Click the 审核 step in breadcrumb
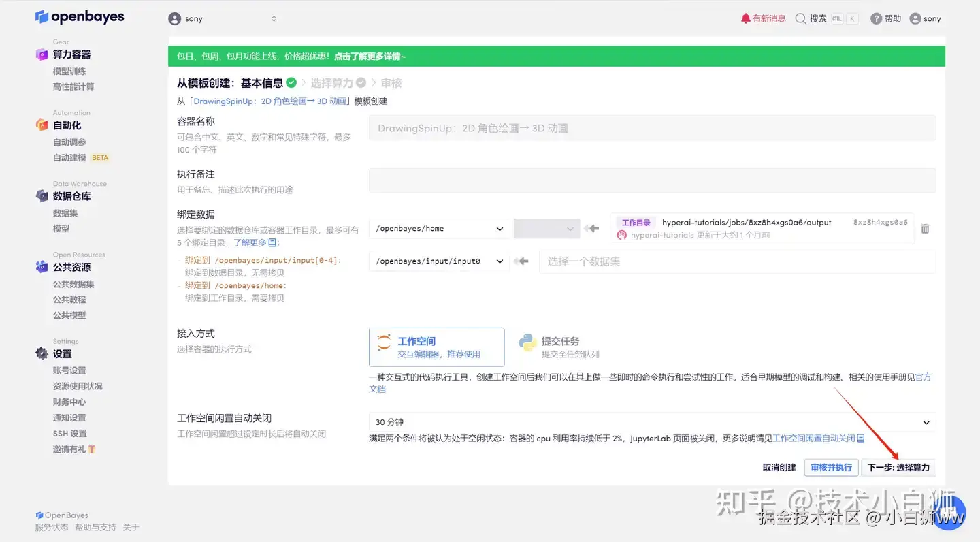 tap(391, 83)
